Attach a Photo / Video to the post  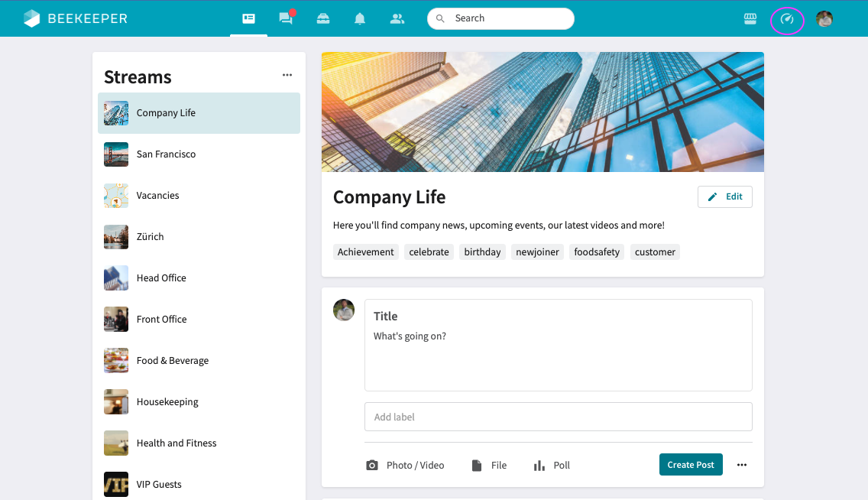[x=405, y=465]
